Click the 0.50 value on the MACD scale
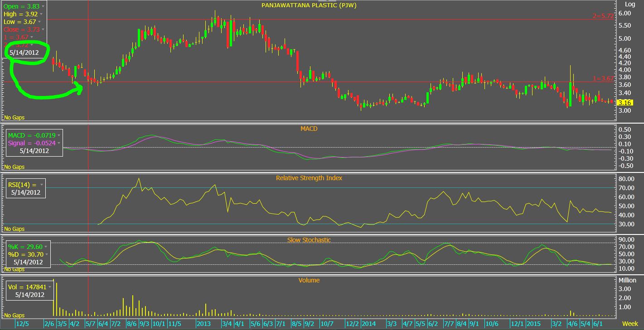The width and height of the screenshot is (644, 330). (x=625, y=129)
